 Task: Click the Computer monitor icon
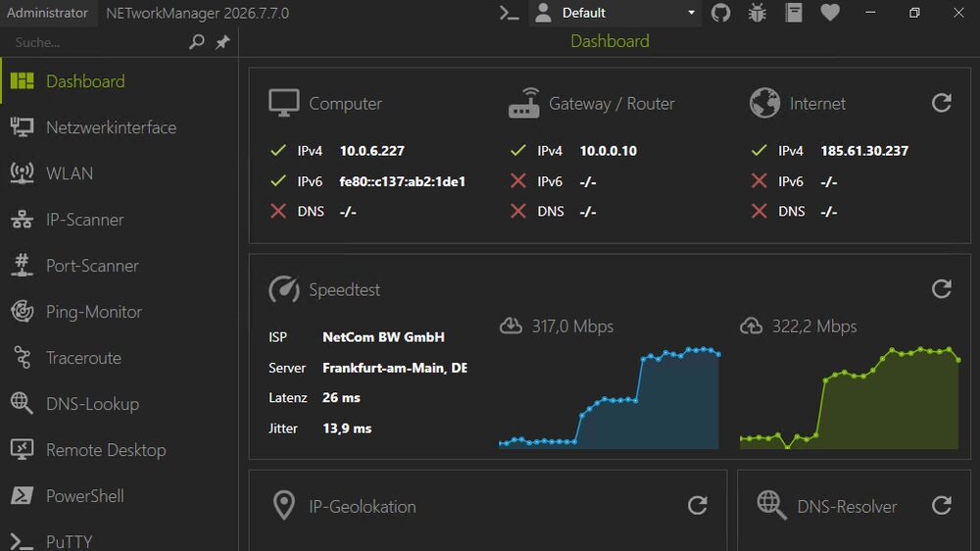pyautogui.click(x=284, y=103)
